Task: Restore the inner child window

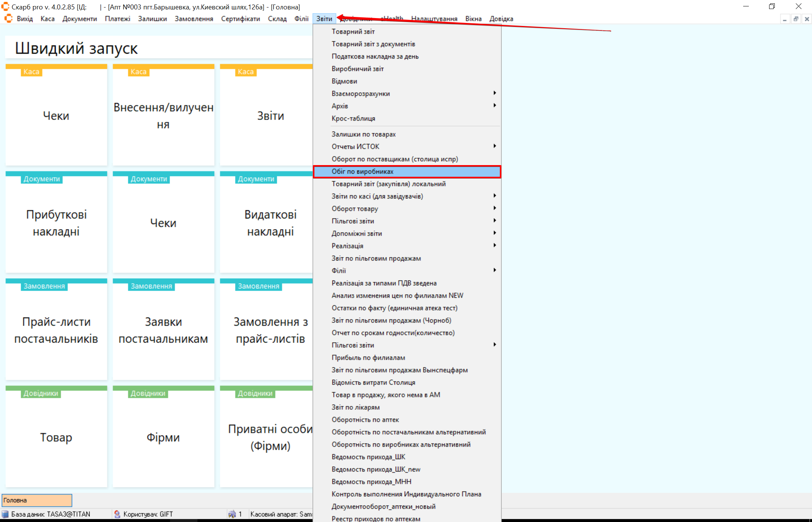Action: click(796, 19)
